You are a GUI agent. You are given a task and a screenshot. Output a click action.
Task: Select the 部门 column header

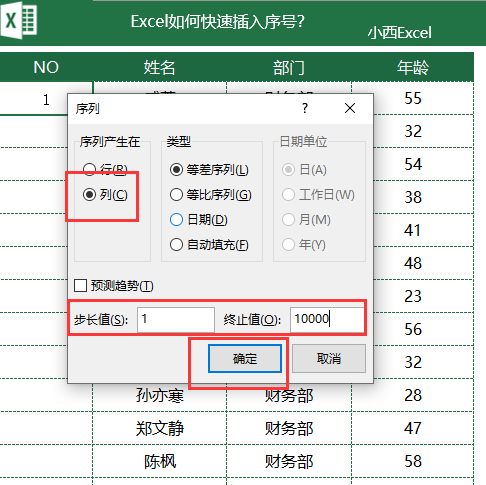pyautogui.click(x=289, y=67)
